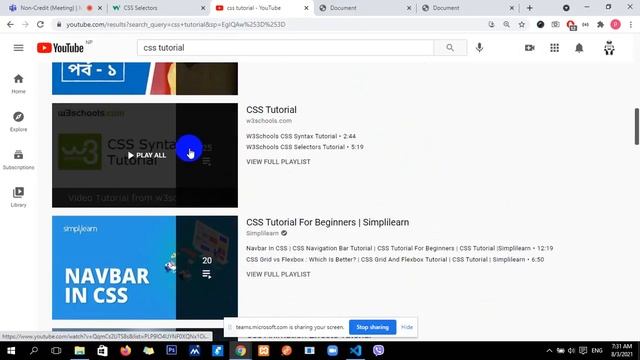
Task: Go to Home in the sidebar
Action: point(18,84)
